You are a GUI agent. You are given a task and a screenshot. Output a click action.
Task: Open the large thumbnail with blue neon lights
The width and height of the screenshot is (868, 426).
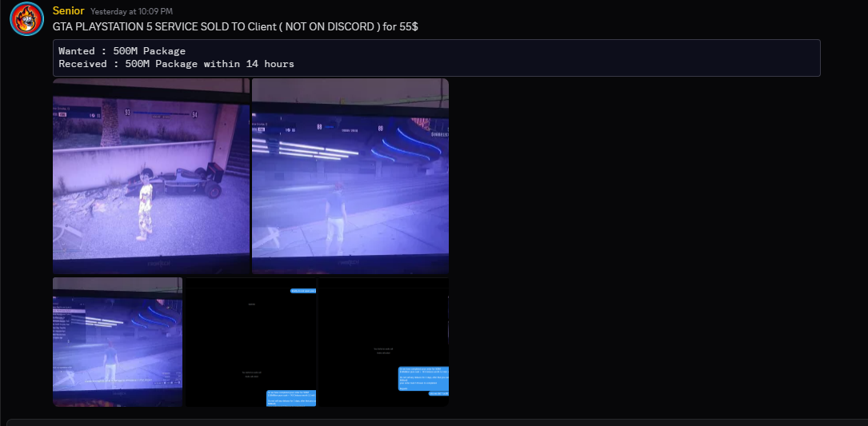350,176
